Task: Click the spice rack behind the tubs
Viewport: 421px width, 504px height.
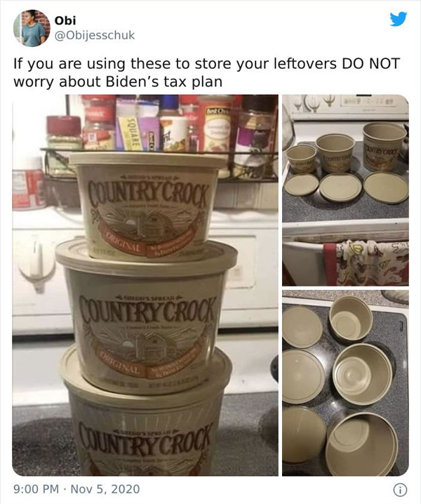Action: 161,138
